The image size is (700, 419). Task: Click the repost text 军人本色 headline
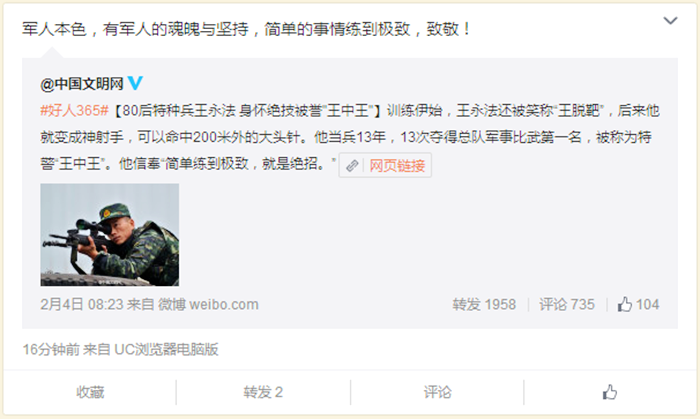[246, 29]
